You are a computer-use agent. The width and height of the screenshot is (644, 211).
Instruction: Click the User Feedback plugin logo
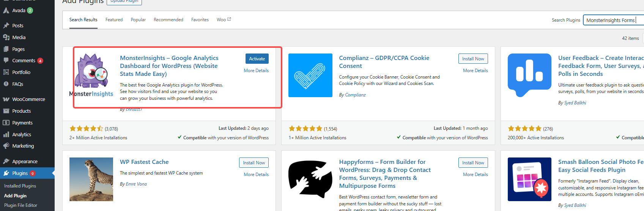530,76
